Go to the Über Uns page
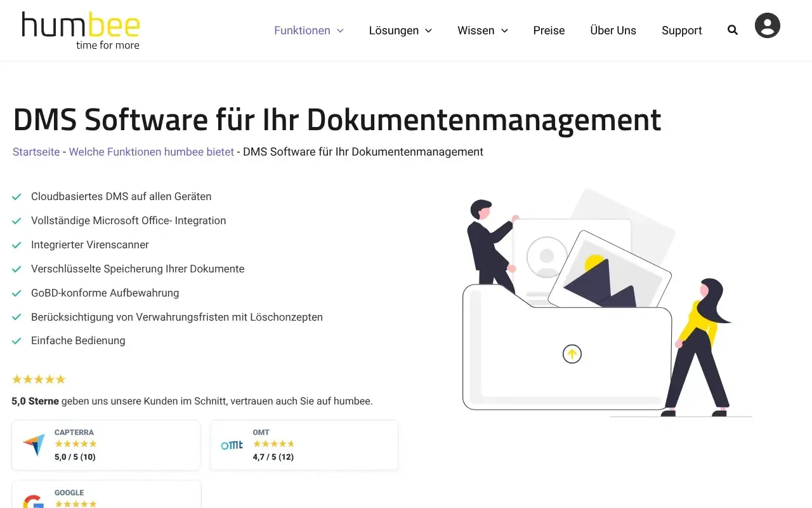The image size is (812, 508). pyautogui.click(x=613, y=30)
